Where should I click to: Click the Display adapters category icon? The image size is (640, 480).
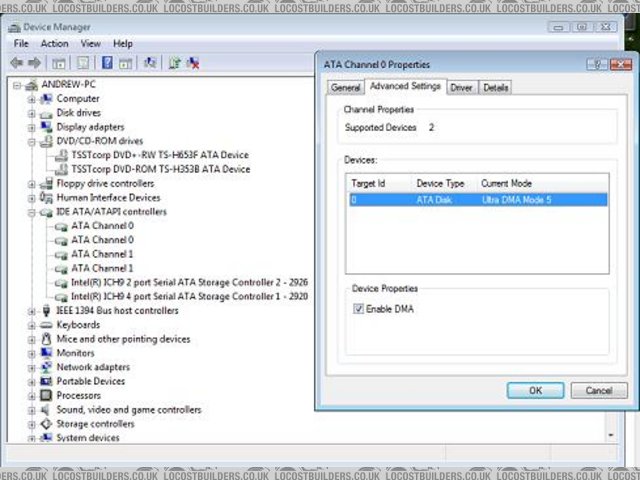[x=46, y=127]
